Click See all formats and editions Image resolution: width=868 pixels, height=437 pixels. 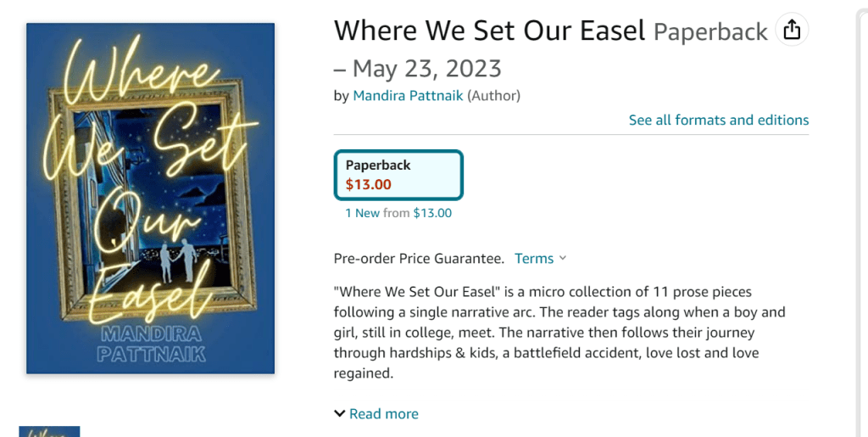pos(718,120)
